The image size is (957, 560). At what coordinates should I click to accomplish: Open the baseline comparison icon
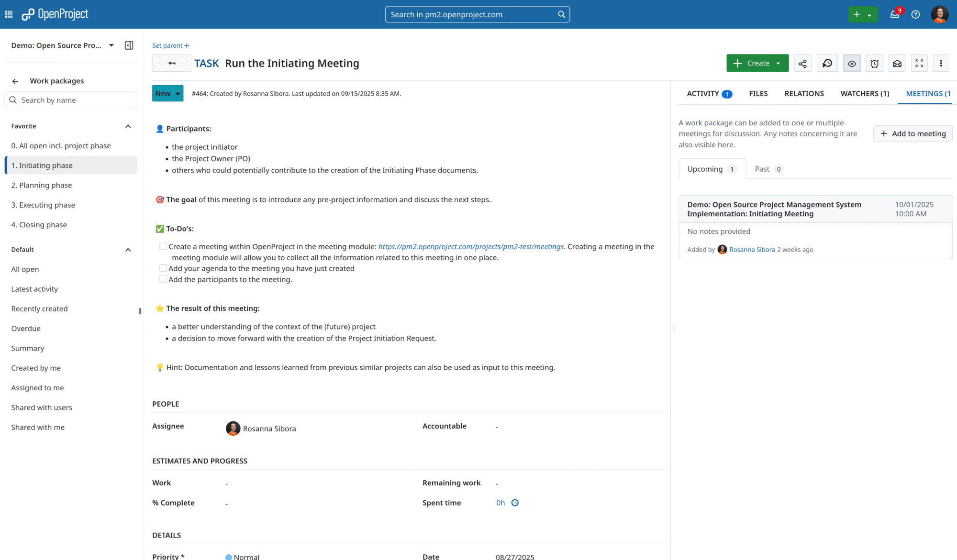827,63
